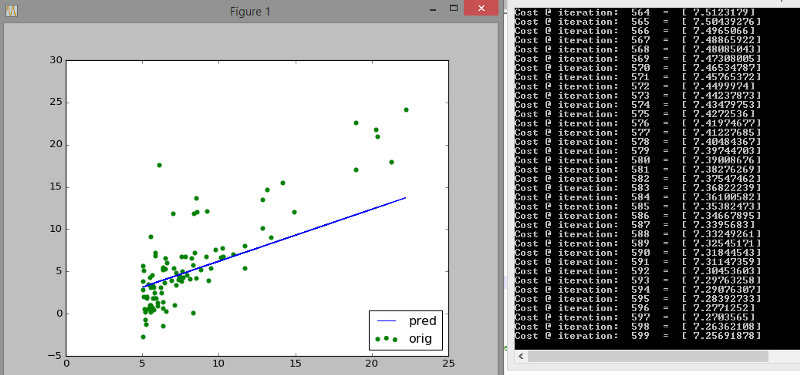
Task: Click the pred label in the legend
Action: [x=422, y=321]
